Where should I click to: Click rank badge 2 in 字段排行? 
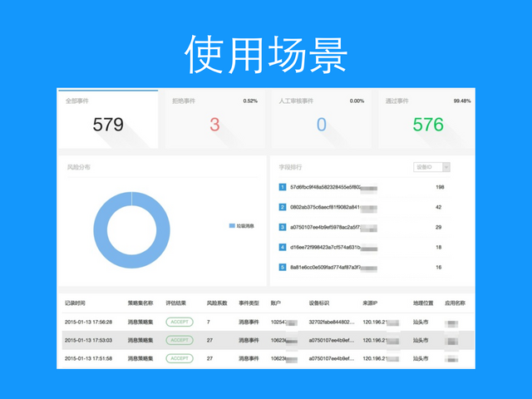click(283, 207)
